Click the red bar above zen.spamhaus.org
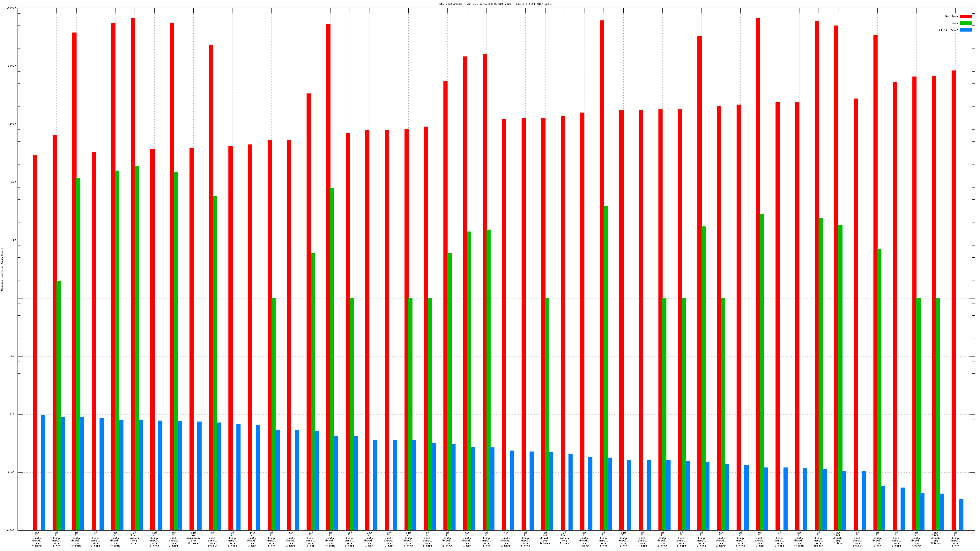This screenshot has height=551, width=980. click(x=191, y=338)
